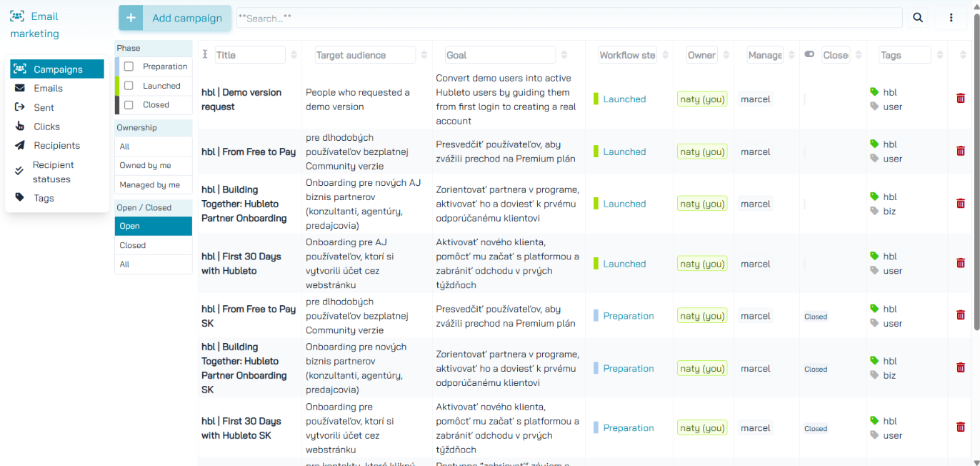Viewport: 980px width, 466px height.
Task: Click the Emails envelope icon in sidebar
Action: [x=19, y=88]
